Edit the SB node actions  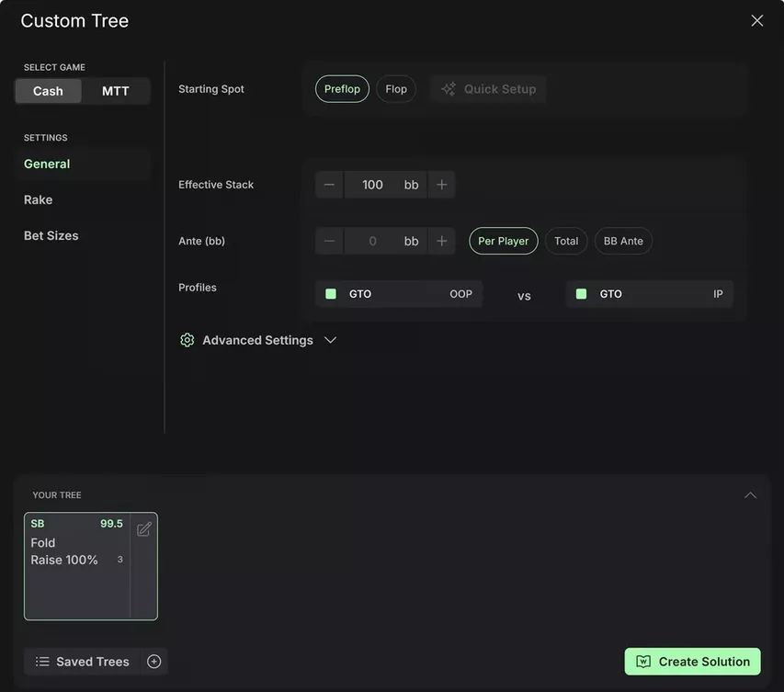click(144, 529)
